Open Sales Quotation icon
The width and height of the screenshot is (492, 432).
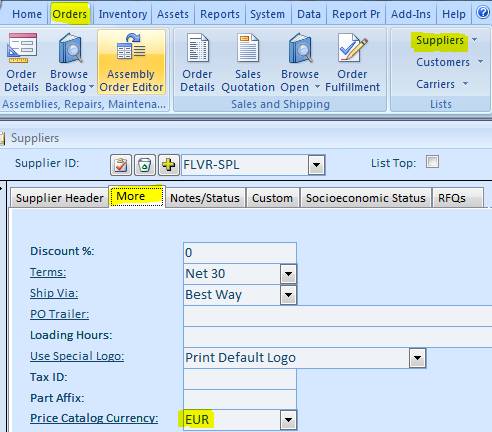[x=248, y=48]
